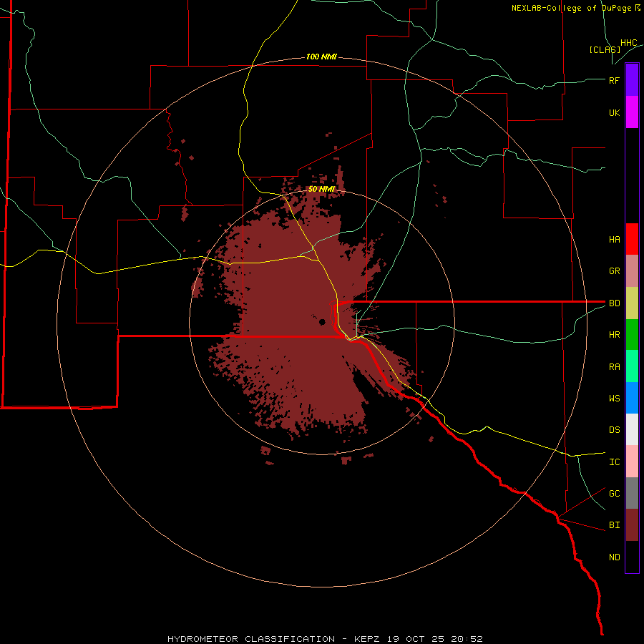Click the purple RF color swatch in legend
This screenshot has width=644, height=644.
(x=632, y=80)
